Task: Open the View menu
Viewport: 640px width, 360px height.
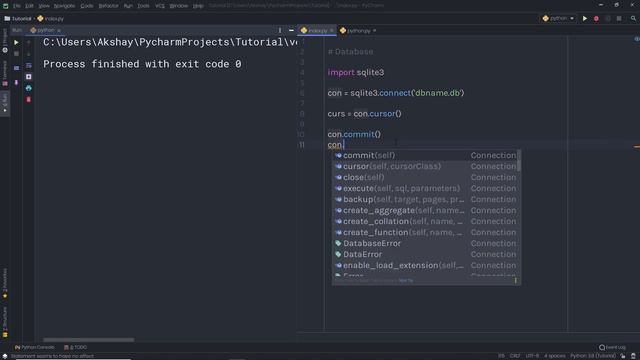Action: [44, 6]
